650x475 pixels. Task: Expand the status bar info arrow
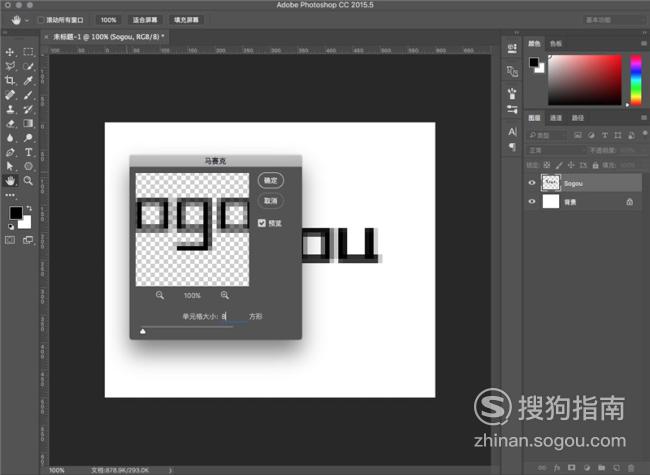pyautogui.click(x=170, y=470)
